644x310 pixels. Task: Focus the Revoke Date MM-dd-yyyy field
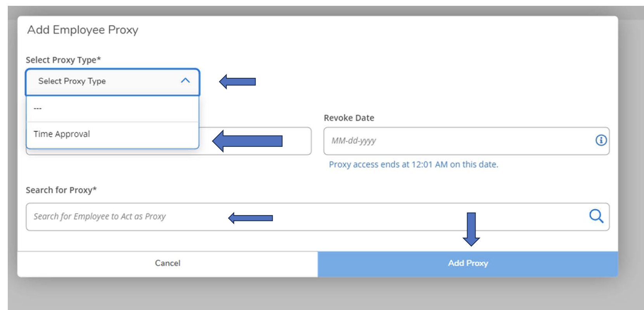click(458, 141)
